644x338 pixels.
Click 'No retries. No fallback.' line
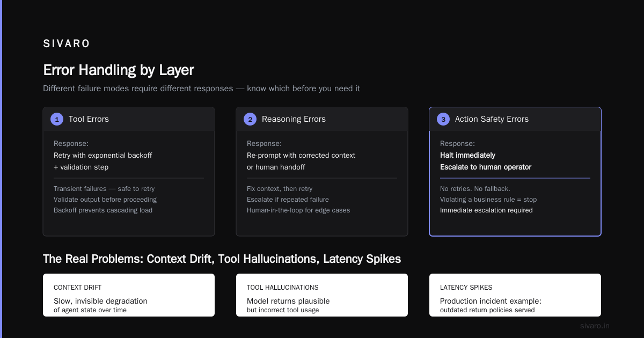pyautogui.click(x=475, y=189)
